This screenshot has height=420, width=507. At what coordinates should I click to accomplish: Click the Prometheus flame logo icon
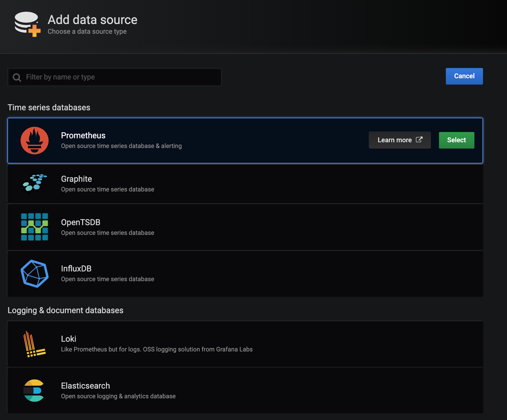click(x=35, y=141)
